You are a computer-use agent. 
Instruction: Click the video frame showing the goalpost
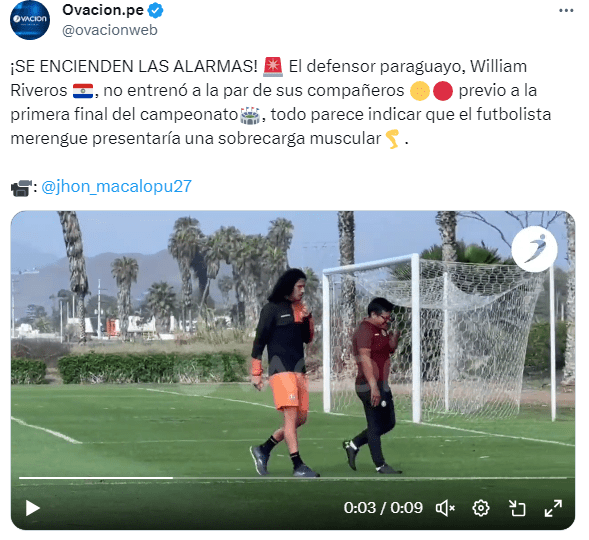tap(438, 338)
